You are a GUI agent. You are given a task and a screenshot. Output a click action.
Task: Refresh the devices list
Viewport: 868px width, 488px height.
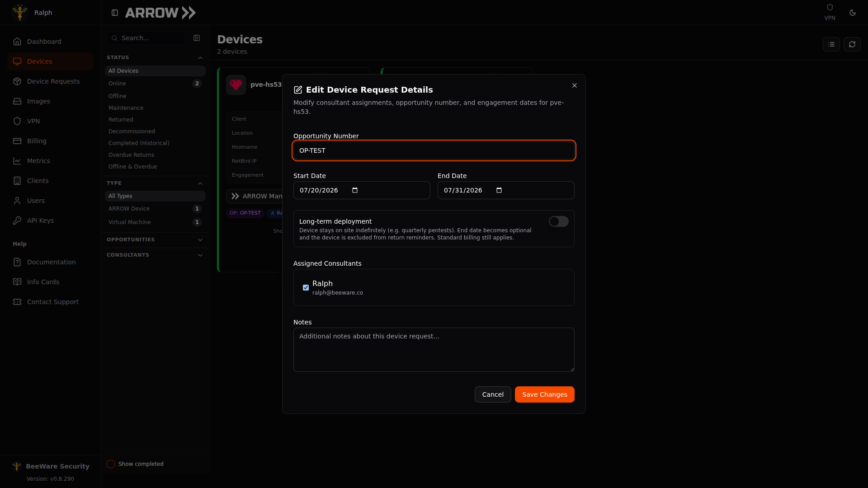(852, 44)
